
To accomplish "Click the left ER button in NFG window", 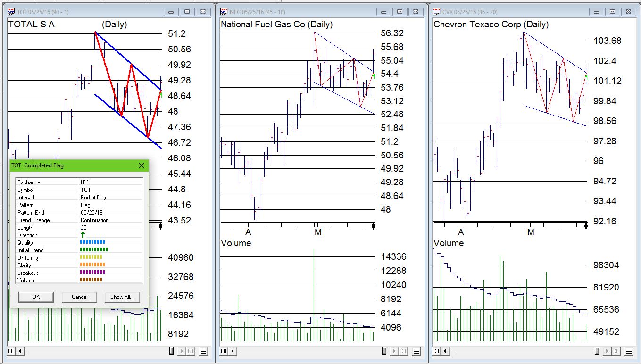I will 224,351.
